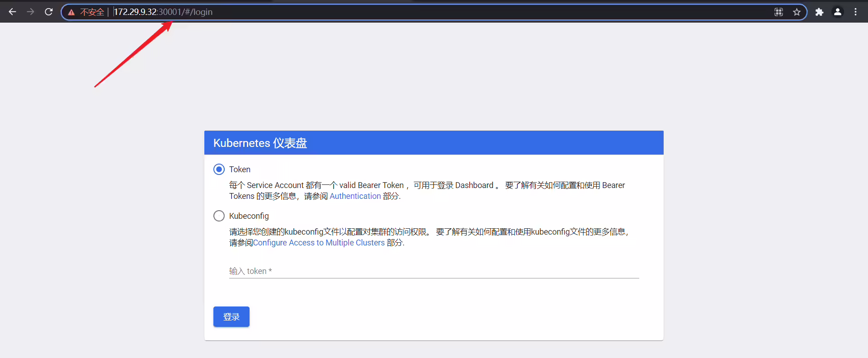The width and height of the screenshot is (868, 358).
Task: Click the blue 登录 login button
Action: 231,317
